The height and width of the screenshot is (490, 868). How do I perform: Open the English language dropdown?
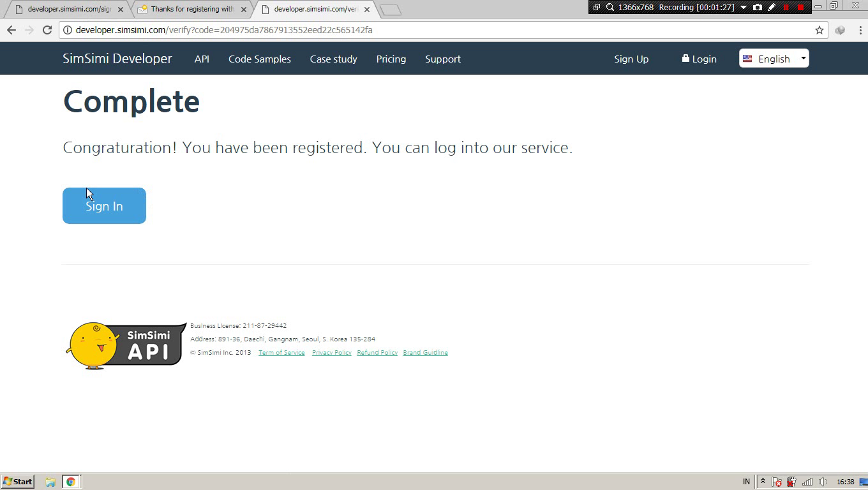774,59
